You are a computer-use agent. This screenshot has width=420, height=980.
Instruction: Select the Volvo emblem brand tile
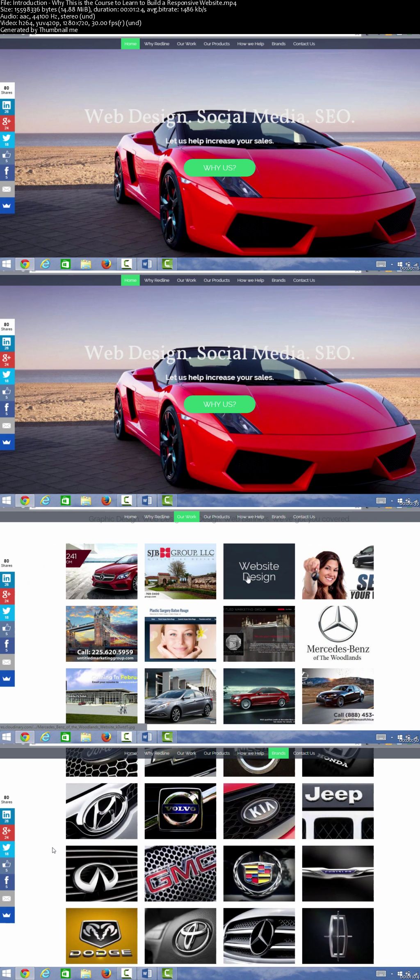point(180,811)
